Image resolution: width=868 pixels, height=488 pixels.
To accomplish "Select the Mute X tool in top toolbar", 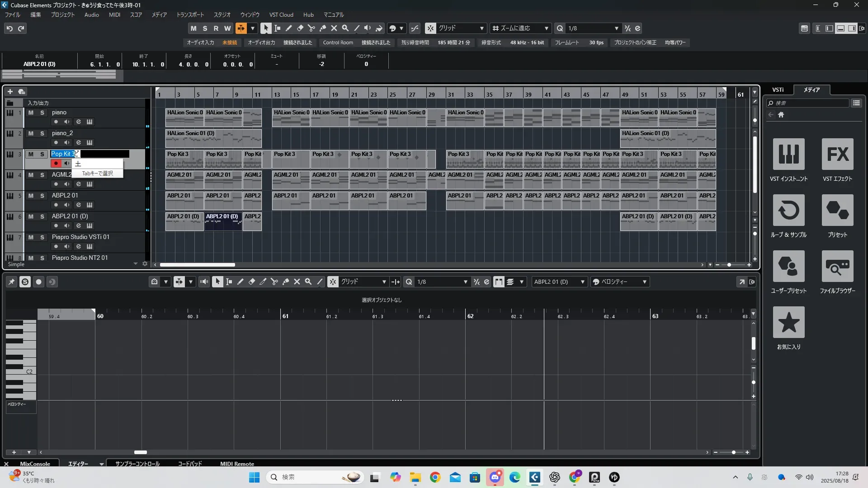I will point(334,28).
